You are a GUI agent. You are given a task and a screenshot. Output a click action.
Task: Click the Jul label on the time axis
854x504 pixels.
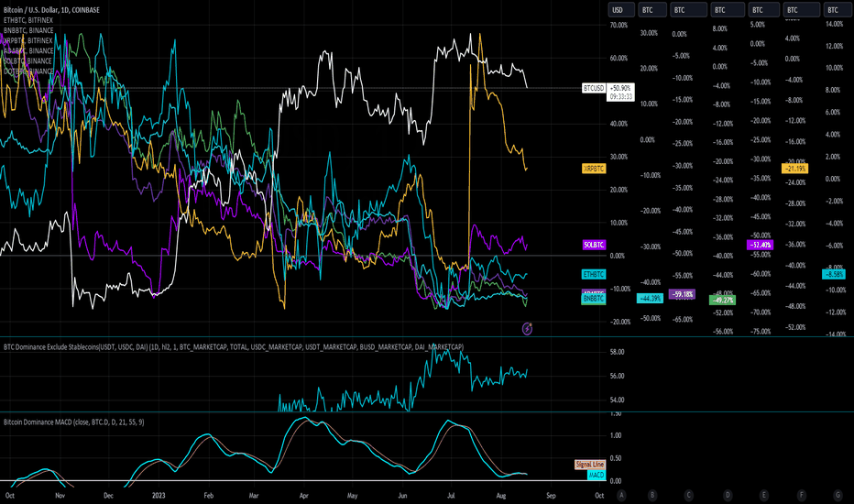coord(451,496)
